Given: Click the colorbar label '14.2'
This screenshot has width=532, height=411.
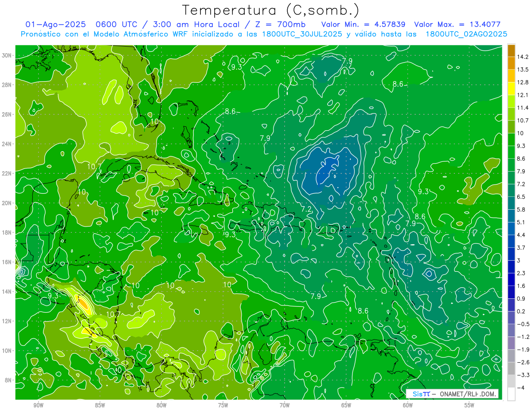Looking at the screenshot, I should [523, 57].
